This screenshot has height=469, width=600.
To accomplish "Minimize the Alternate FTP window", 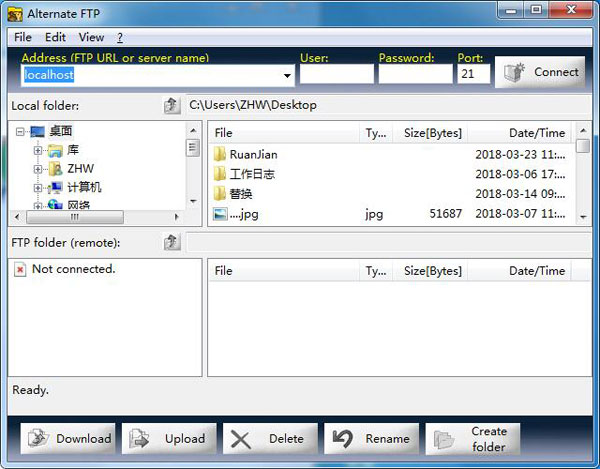I will coord(510,10).
